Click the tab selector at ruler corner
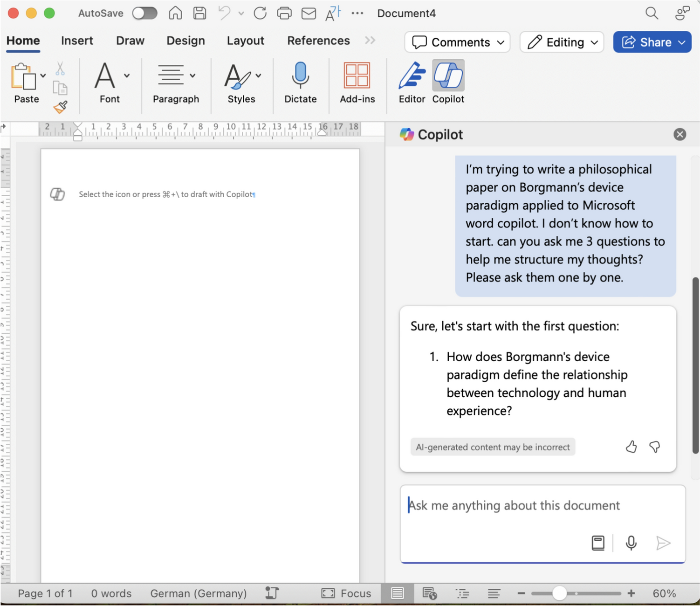Image resolution: width=700 pixels, height=606 pixels. pos(4,127)
